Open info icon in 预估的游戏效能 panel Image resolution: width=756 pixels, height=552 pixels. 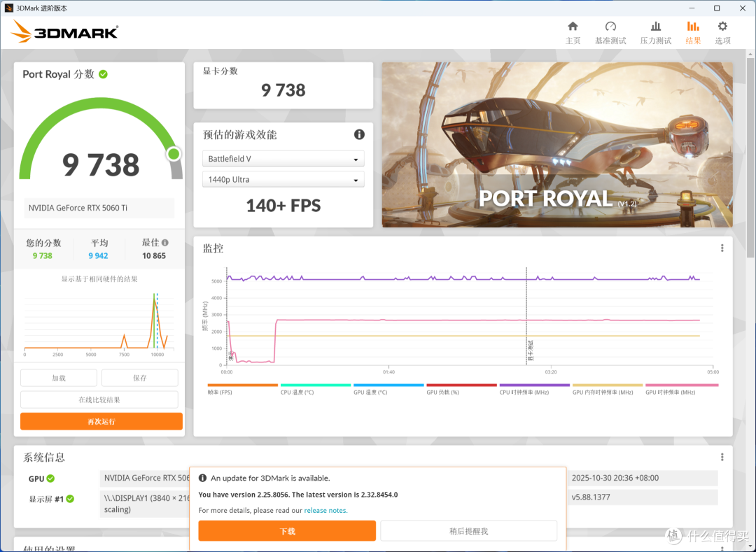click(x=359, y=134)
